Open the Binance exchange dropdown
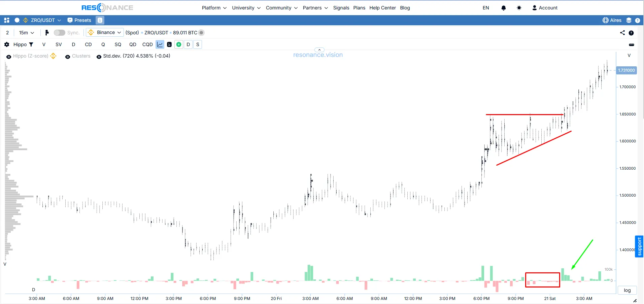 [104, 32]
